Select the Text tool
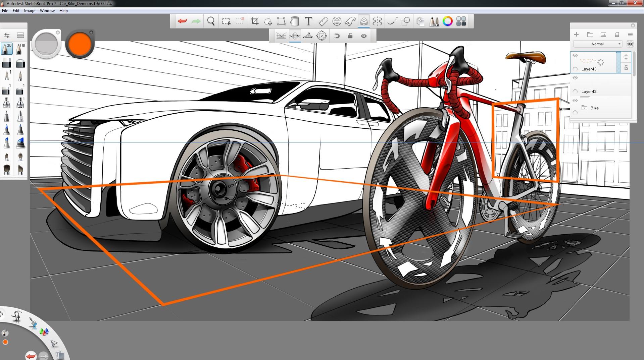The height and width of the screenshot is (360, 644). [x=308, y=21]
